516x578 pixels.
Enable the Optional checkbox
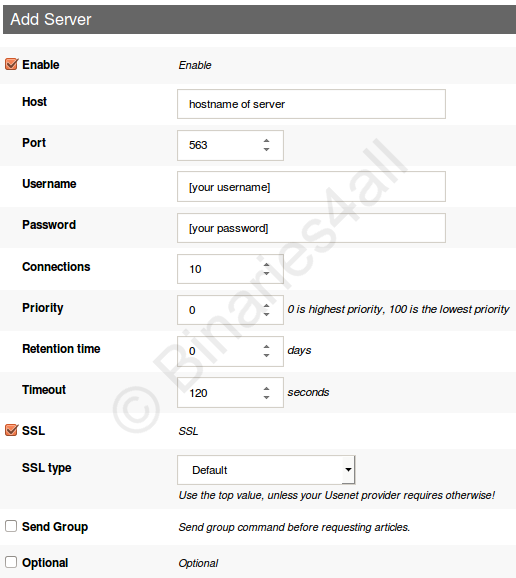coord(11,562)
